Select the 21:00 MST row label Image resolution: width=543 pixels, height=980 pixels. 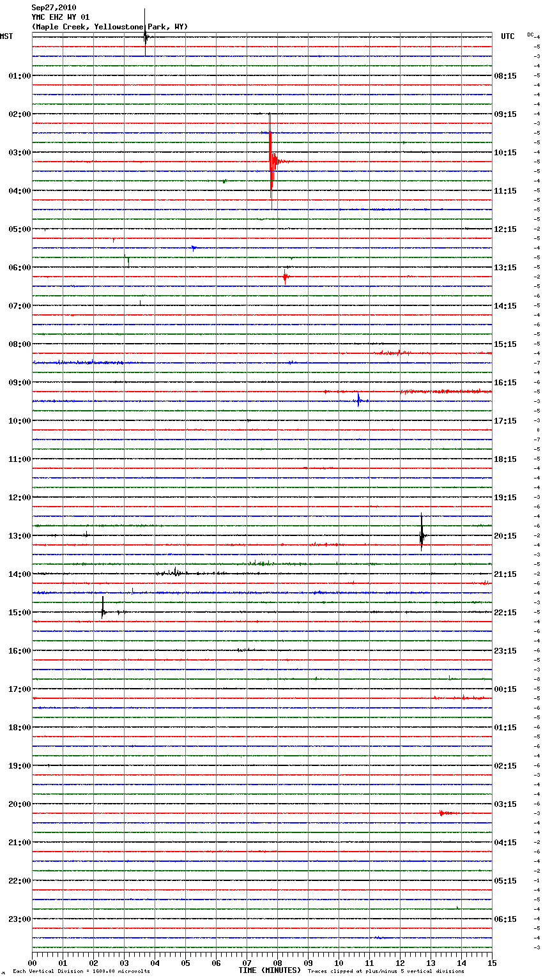(19, 843)
